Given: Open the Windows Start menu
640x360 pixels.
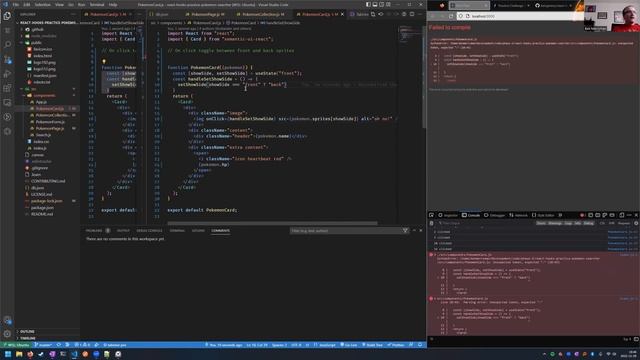Looking at the screenshot, I should 8,354.
